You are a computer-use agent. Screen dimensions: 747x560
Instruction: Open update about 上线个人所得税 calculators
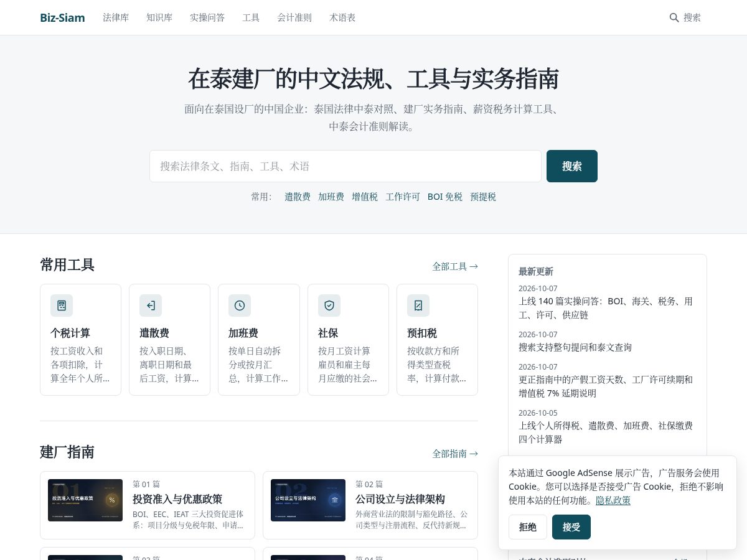pyautogui.click(x=606, y=432)
